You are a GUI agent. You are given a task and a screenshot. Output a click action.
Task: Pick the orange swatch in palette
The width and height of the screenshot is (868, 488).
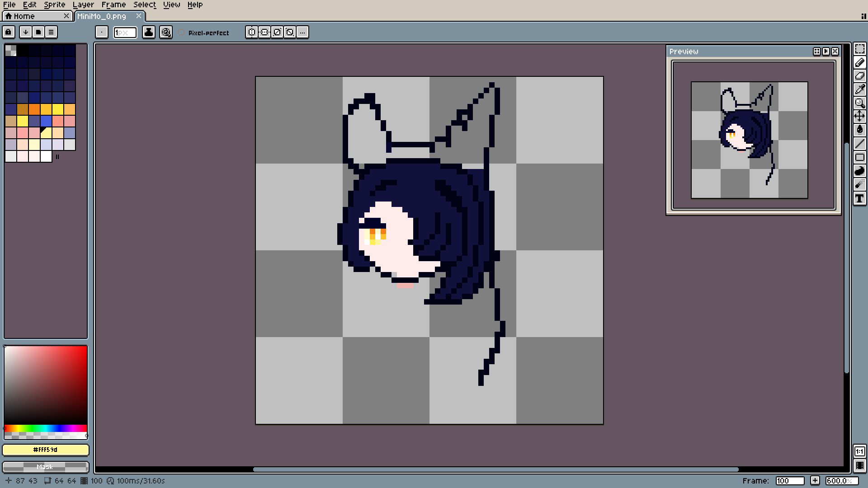coord(34,109)
